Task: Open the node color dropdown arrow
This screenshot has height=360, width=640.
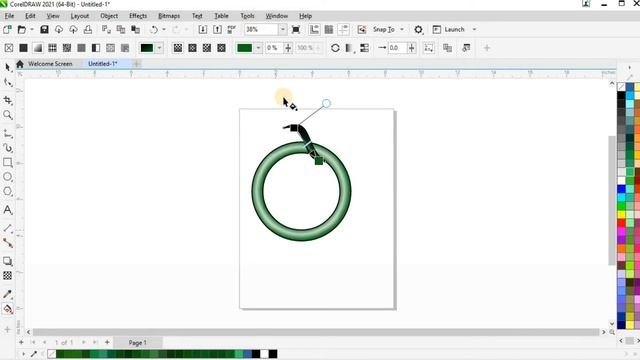Action: pos(258,48)
